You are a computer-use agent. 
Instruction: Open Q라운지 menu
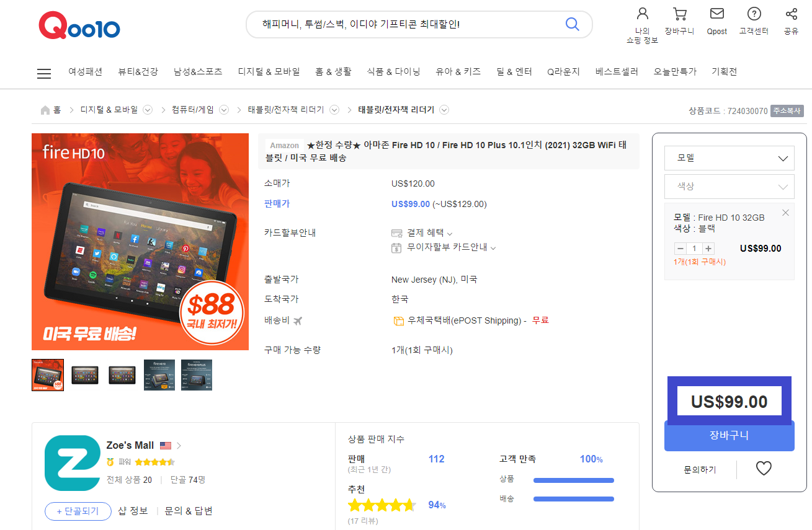point(563,72)
